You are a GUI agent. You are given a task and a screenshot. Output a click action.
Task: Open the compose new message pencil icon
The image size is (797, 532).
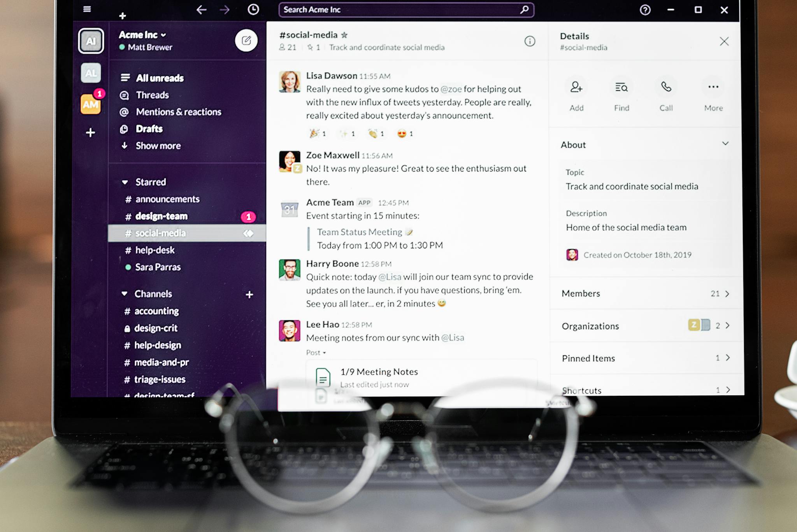click(x=247, y=40)
